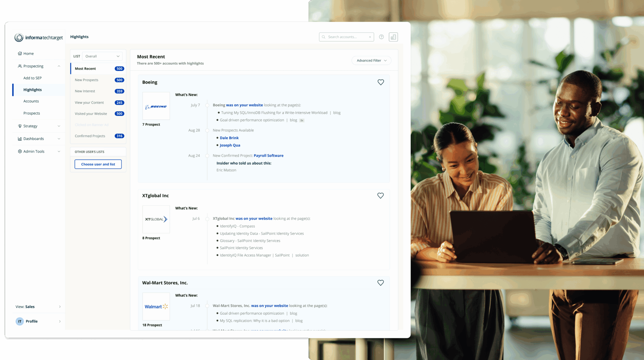Screen dimensions: 644x360
Task: Click the Home menu label
Action: pos(29,54)
